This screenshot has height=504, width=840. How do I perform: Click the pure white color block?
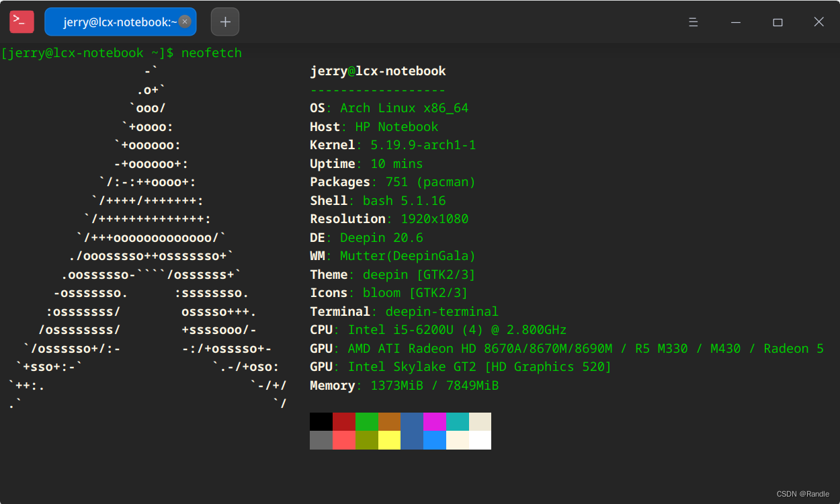(480, 440)
